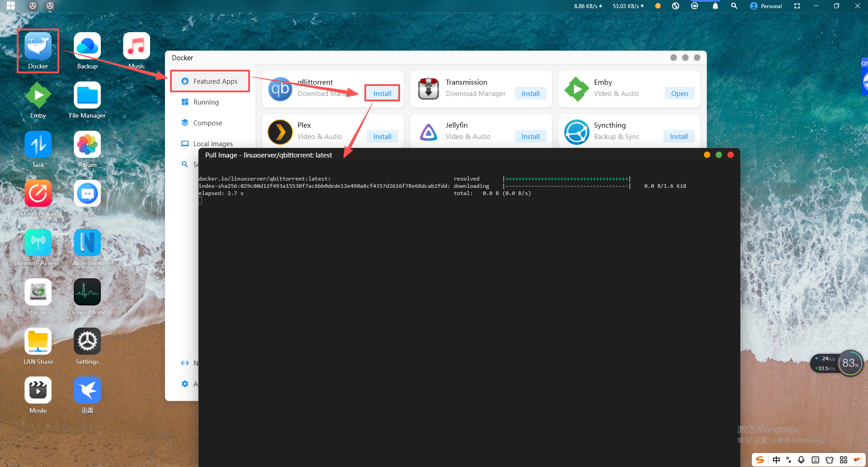
Task: Toggle fullscreen mode in top bar
Action: pyautogui.click(x=797, y=6)
